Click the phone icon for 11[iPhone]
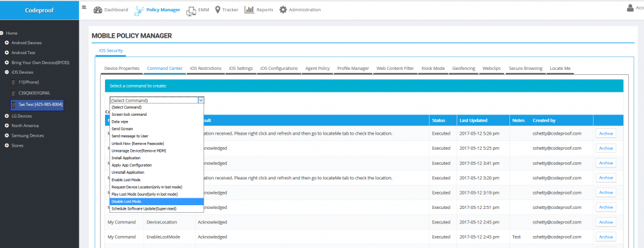Image resolution: width=644 pixels, height=248 pixels. pyautogui.click(x=14, y=82)
